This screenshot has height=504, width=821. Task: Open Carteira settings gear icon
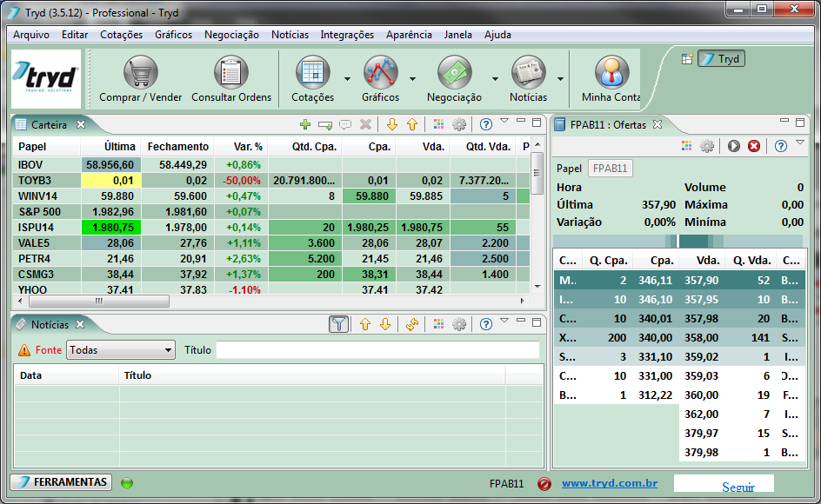[x=459, y=124]
